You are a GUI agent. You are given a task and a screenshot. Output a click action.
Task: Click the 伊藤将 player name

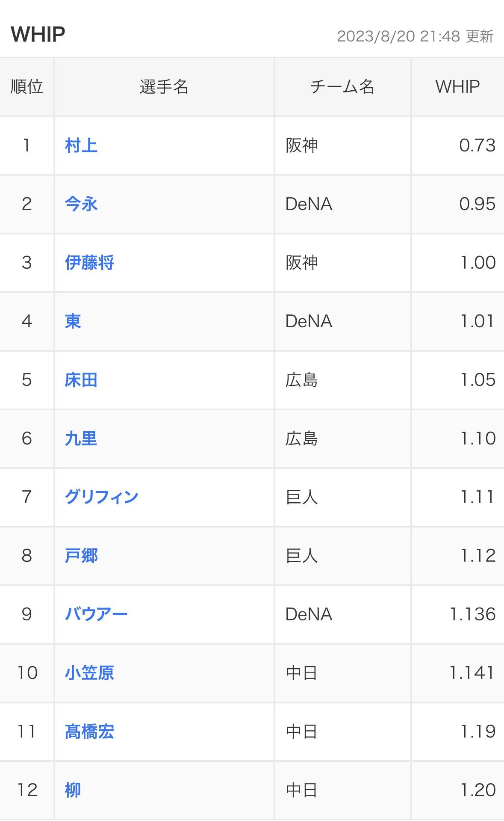click(x=89, y=263)
